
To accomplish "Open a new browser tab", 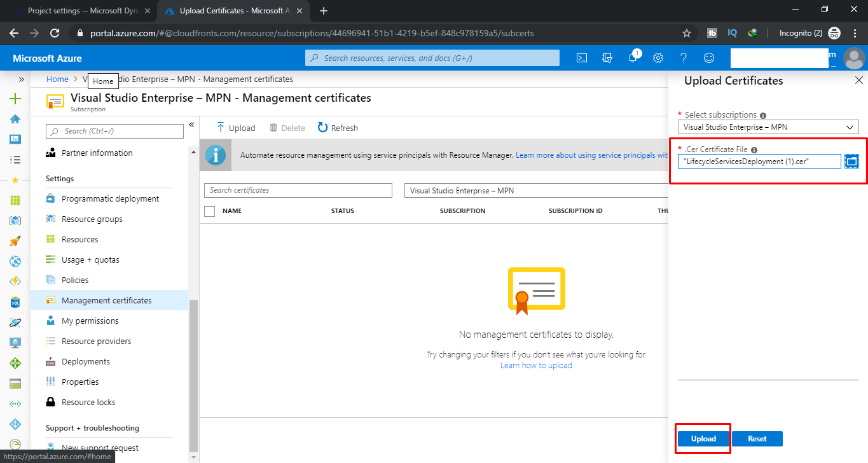I will click(x=324, y=11).
